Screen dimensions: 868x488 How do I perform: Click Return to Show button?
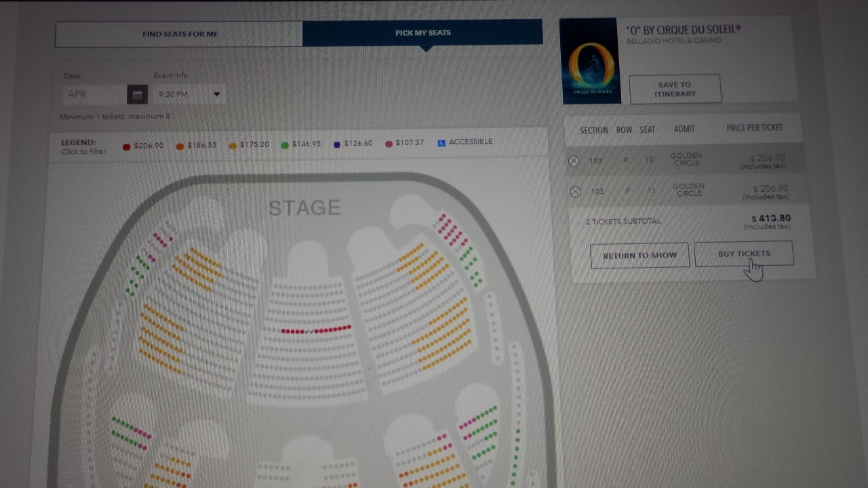coord(639,256)
